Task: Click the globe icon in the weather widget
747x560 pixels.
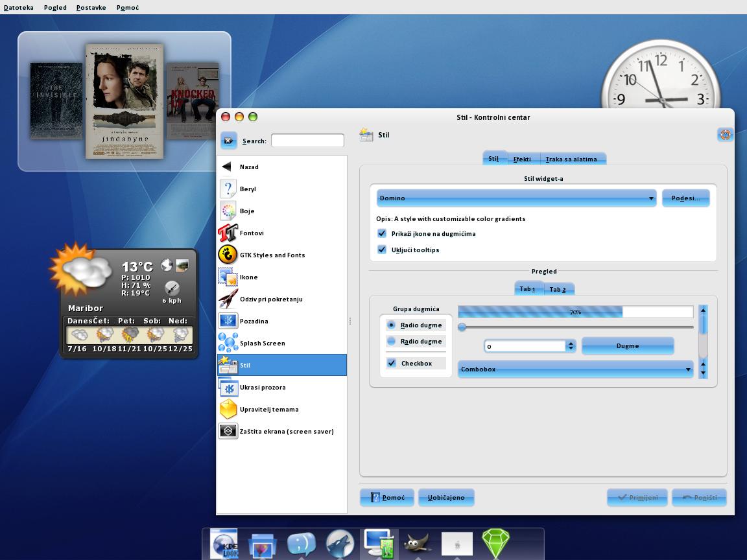Action: click(166, 264)
